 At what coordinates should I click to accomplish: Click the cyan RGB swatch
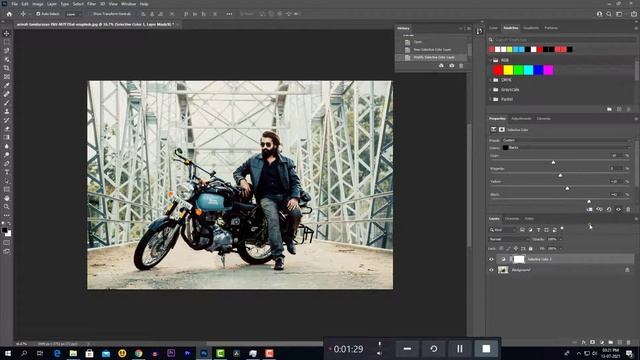[528, 70]
